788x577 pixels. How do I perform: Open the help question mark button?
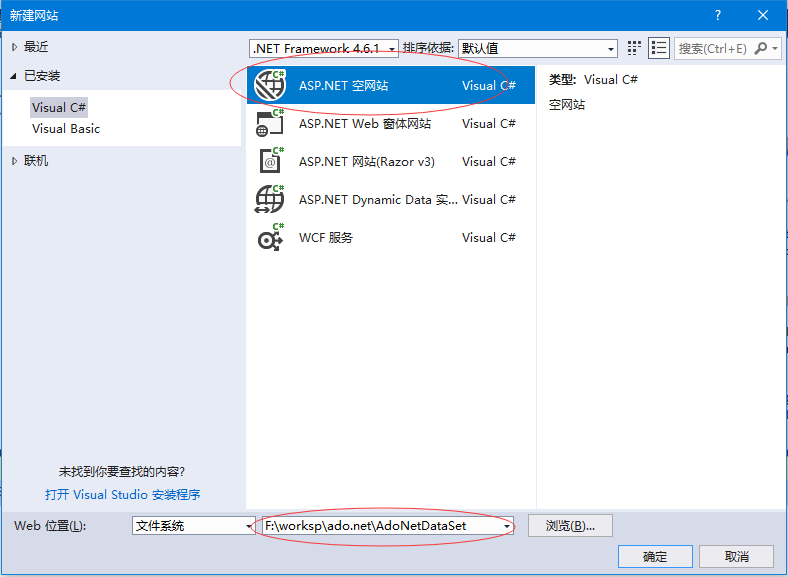(717, 15)
